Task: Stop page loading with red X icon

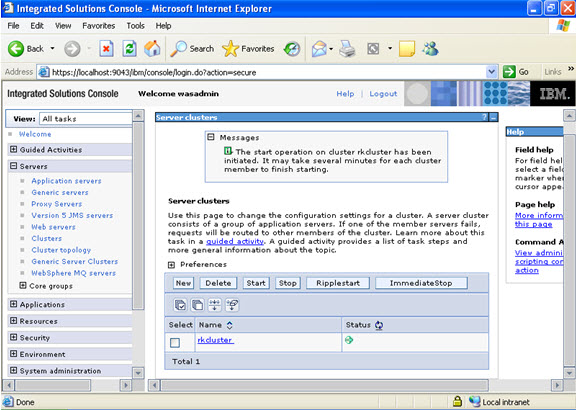Action: pos(106,48)
